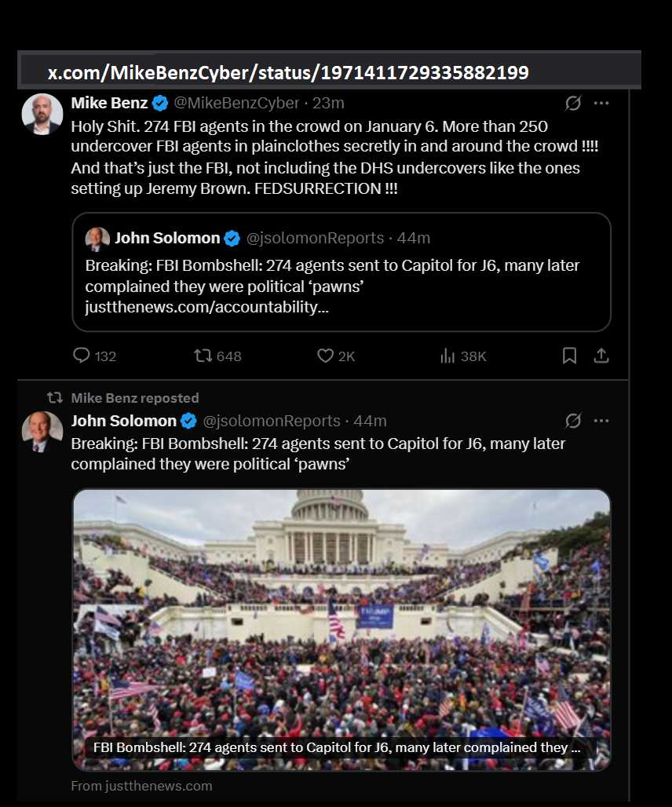Viewport: 672px width, 807px height.
Task: Open @MikeBenzCyber handle link
Action: [236, 103]
